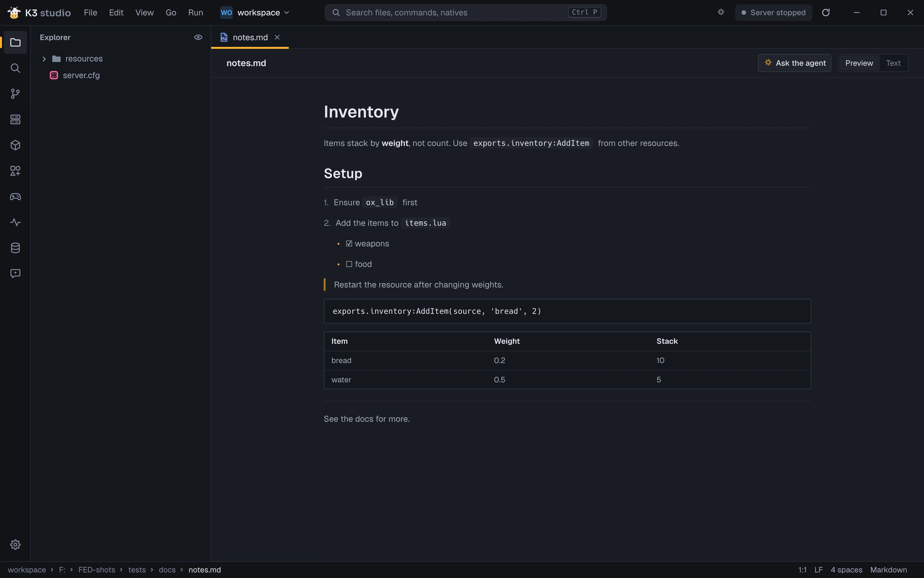Click the K3 studio cow logo

14,13
